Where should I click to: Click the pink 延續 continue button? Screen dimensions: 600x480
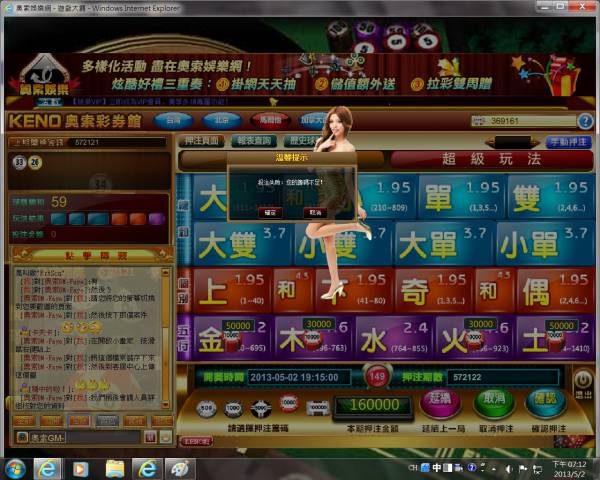coord(439,403)
